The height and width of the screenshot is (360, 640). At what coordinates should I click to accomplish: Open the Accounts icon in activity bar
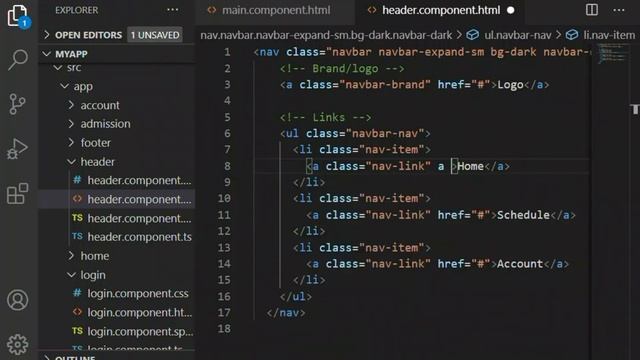(18, 300)
